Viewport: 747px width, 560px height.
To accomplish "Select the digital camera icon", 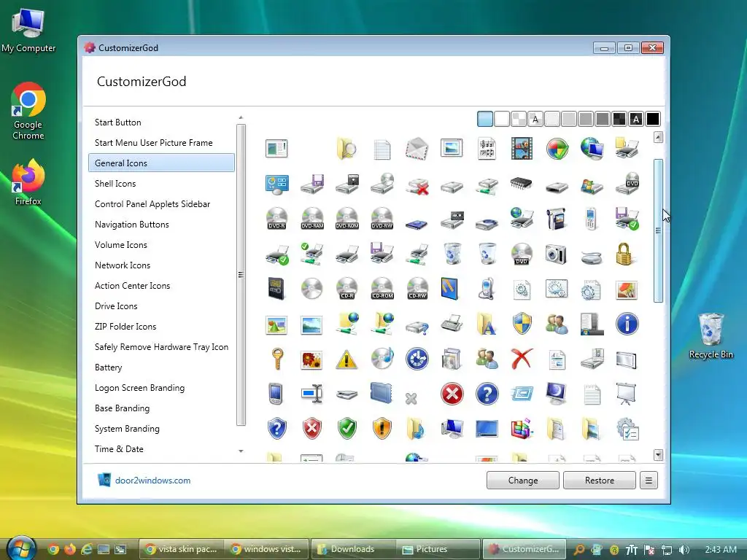I will click(556, 254).
